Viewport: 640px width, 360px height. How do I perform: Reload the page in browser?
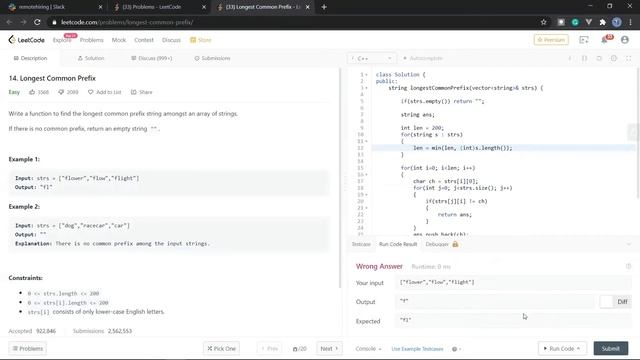click(37, 22)
